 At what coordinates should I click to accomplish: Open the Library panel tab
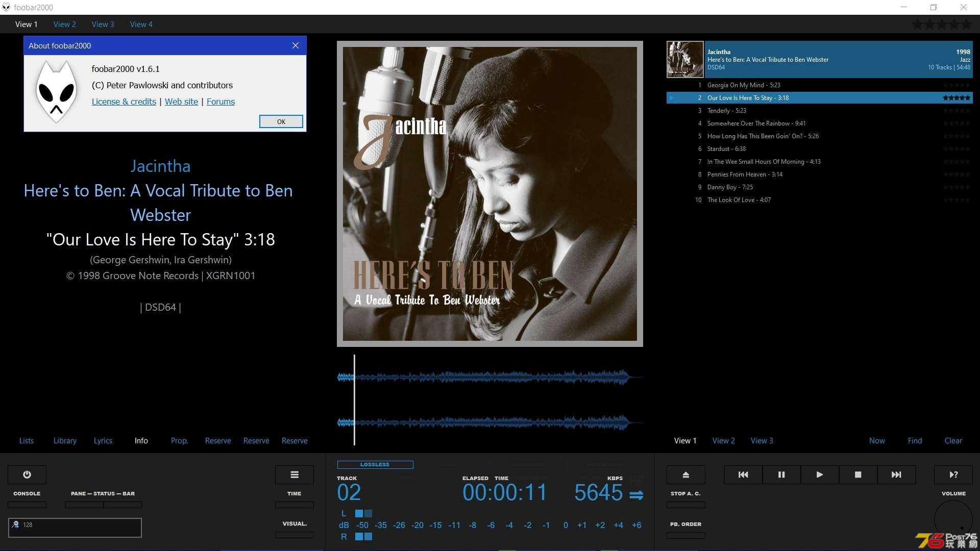click(x=65, y=441)
